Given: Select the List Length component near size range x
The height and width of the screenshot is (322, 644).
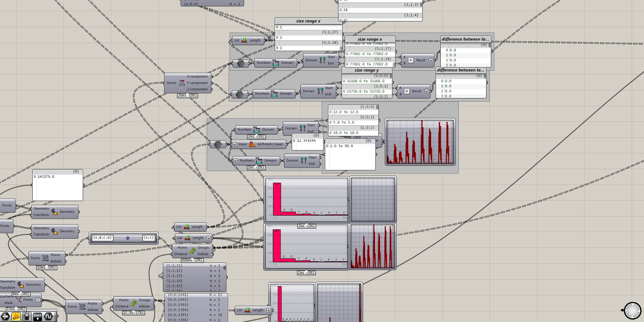Looking at the screenshot, I should pyautogui.click(x=248, y=40).
